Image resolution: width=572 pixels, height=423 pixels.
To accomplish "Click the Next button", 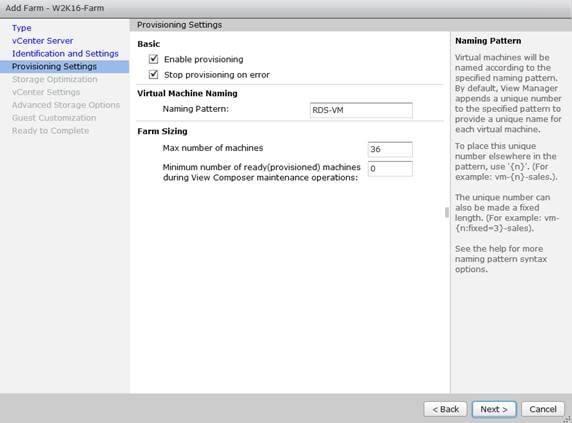I will 494,409.
